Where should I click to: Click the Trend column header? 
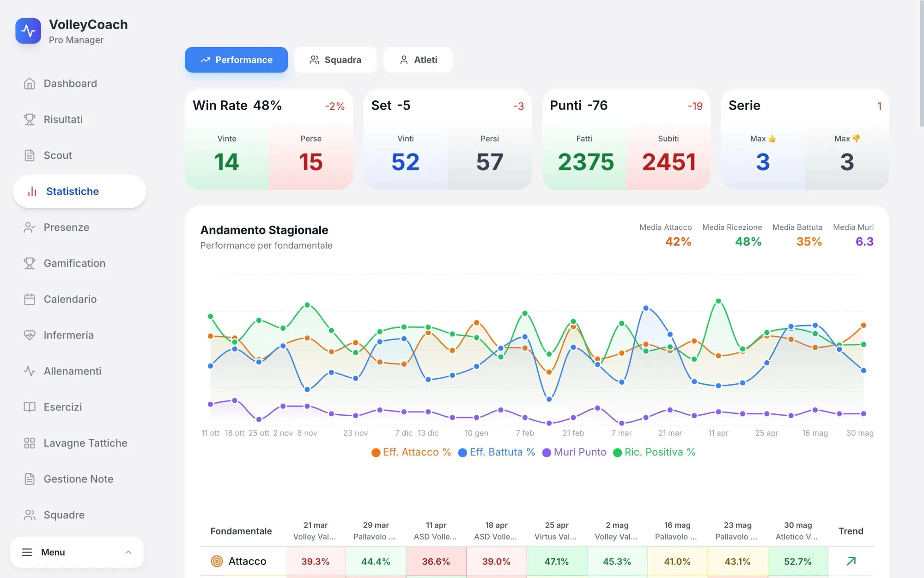(851, 531)
